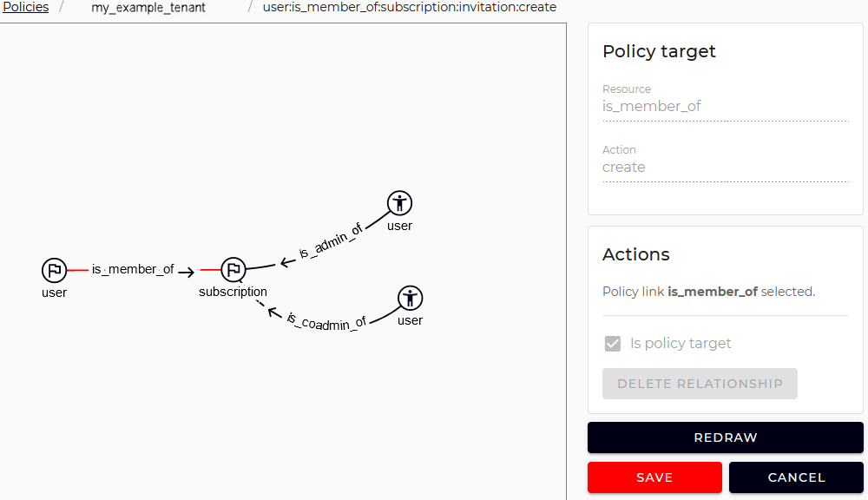Select the left user flag node icon
The height and width of the screenshot is (500, 868).
[x=54, y=270]
